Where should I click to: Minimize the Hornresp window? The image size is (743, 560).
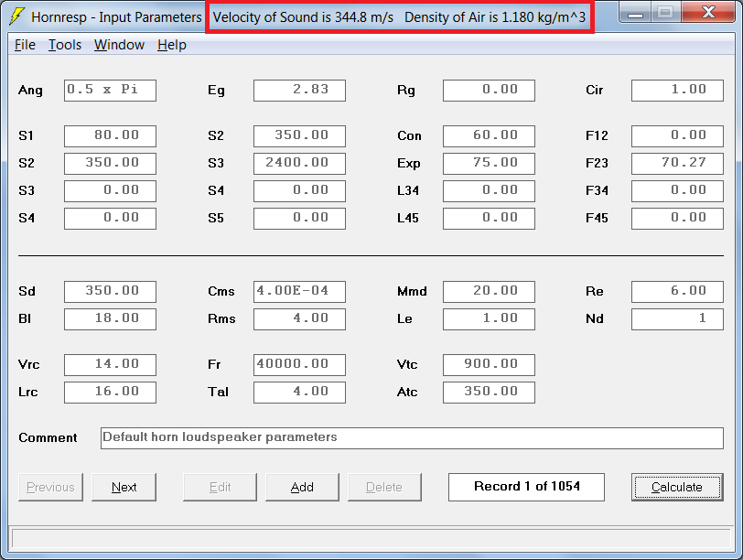[635, 13]
